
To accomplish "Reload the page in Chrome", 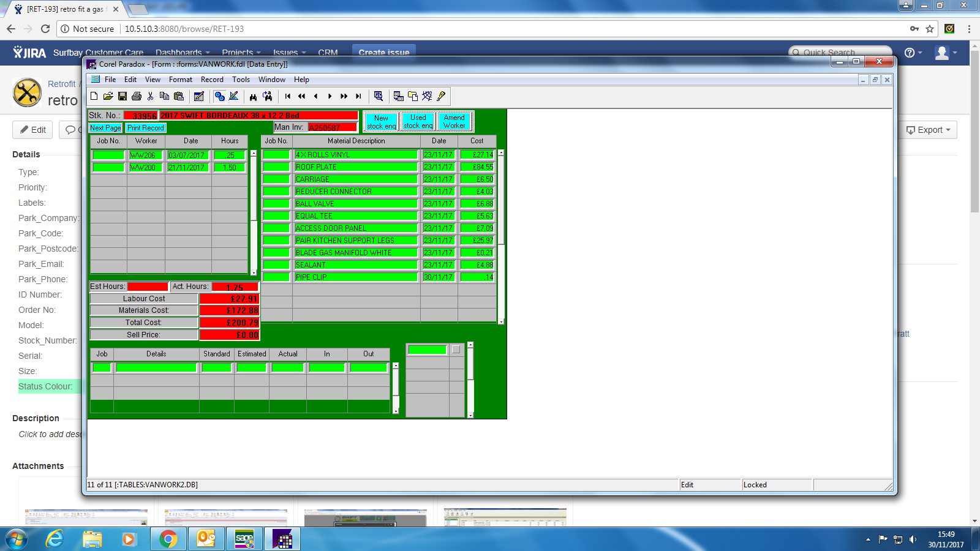I will (x=45, y=29).
